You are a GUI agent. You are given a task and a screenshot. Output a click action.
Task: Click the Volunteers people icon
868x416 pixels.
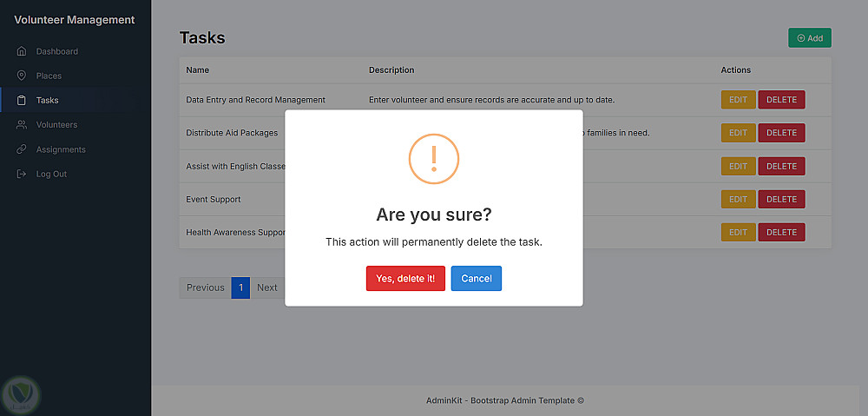22,125
